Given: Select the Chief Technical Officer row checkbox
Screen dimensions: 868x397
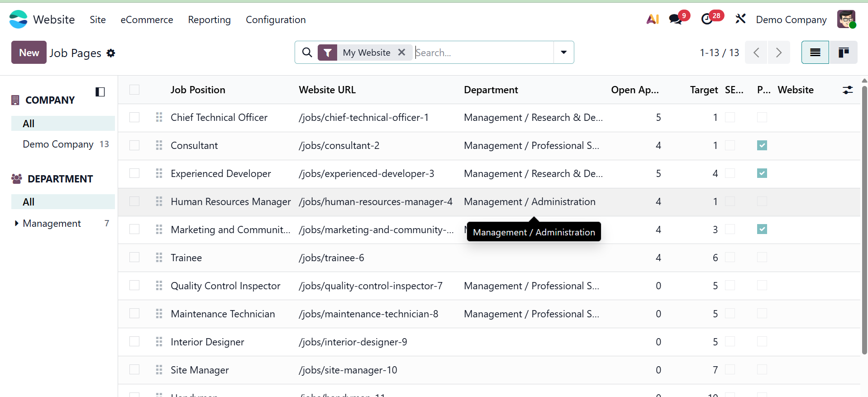Looking at the screenshot, I should 134,118.
